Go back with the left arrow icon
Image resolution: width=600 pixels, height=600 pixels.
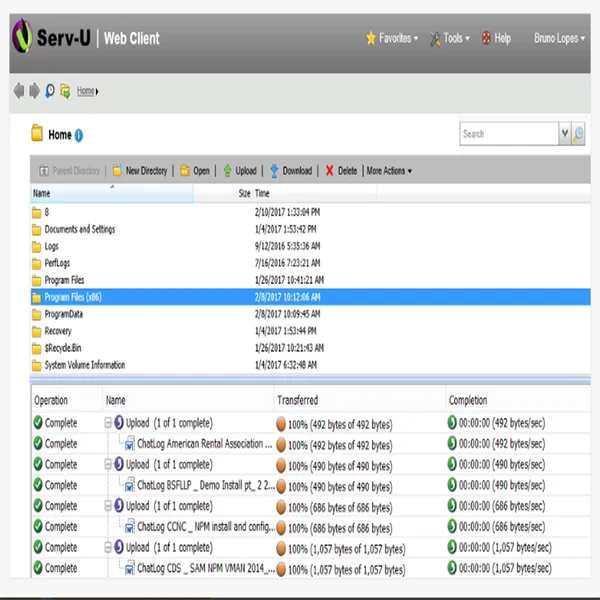click(19, 91)
